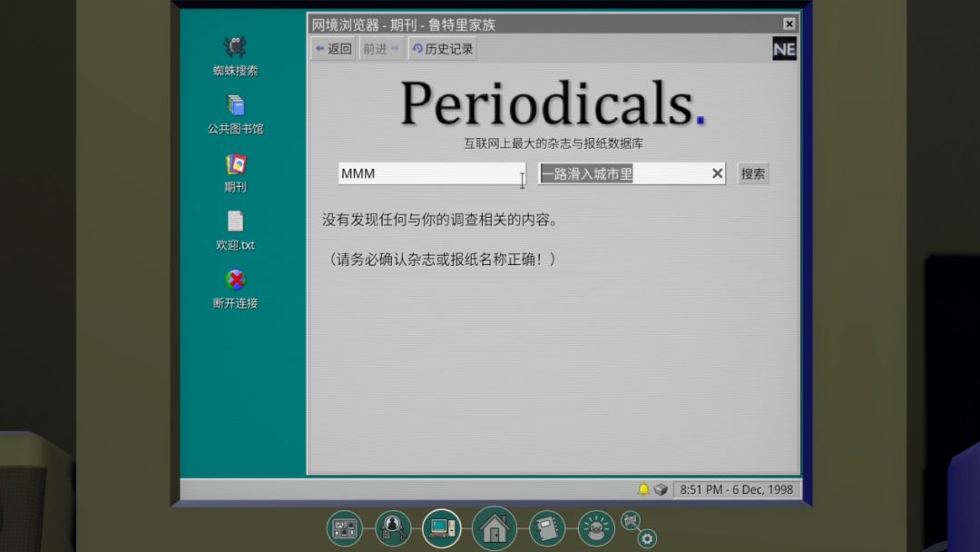Open the settings gear icon
Viewport: 980px width, 552px height.
pyautogui.click(x=647, y=538)
